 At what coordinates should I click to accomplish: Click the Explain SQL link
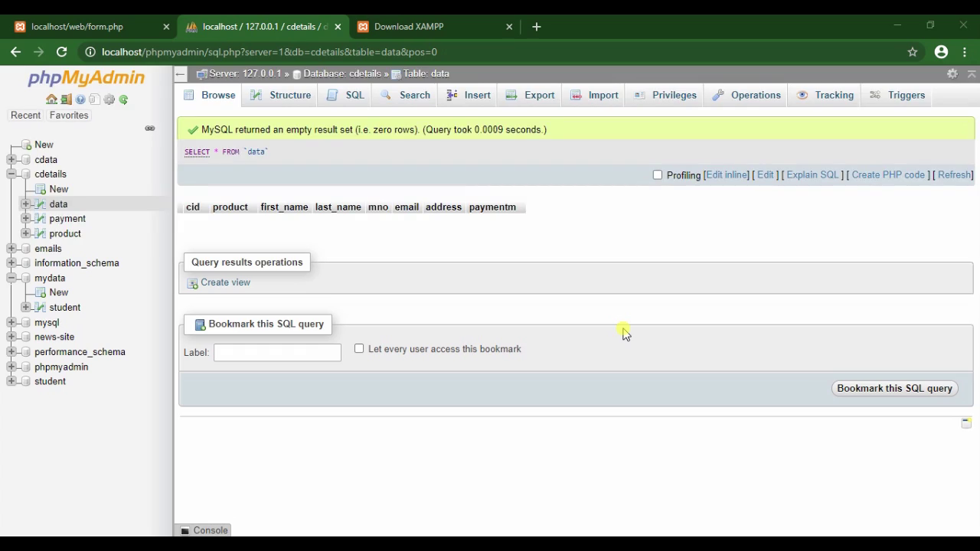click(x=813, y=175)
